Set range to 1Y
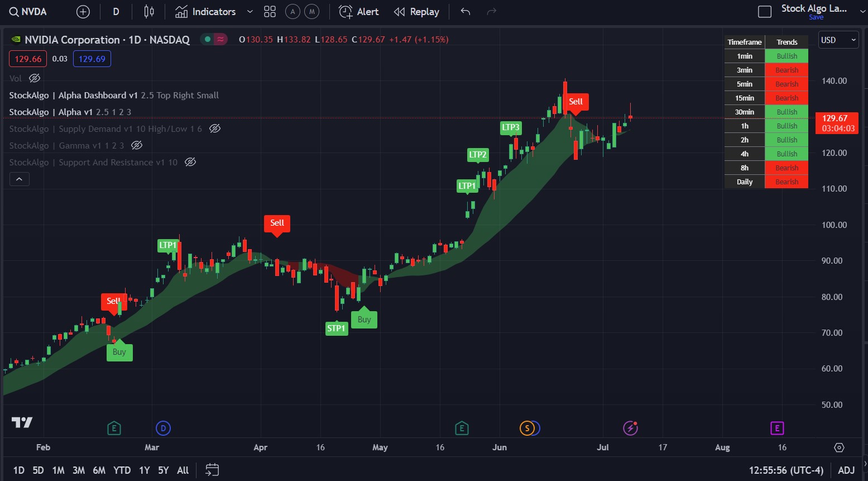This screenshot has width=868, height=481. [x=144, y=470]
